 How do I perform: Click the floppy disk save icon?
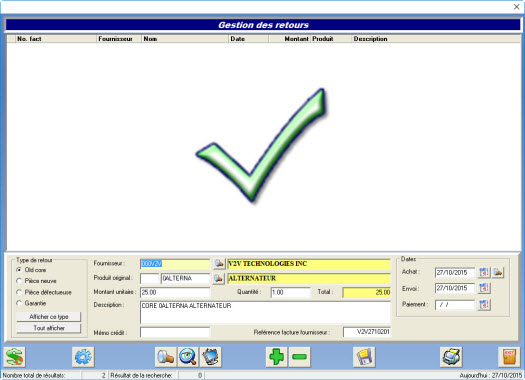[364, 357]
